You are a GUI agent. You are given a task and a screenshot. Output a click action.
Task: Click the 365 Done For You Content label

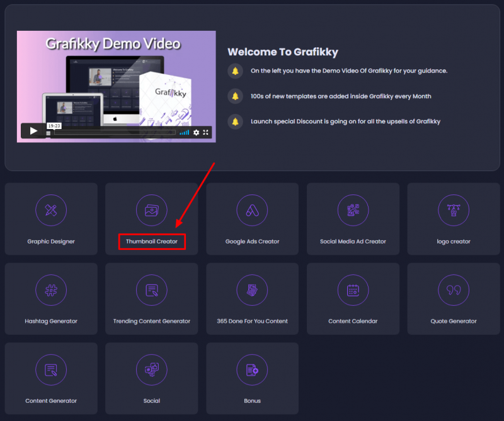tap(253, 321)
